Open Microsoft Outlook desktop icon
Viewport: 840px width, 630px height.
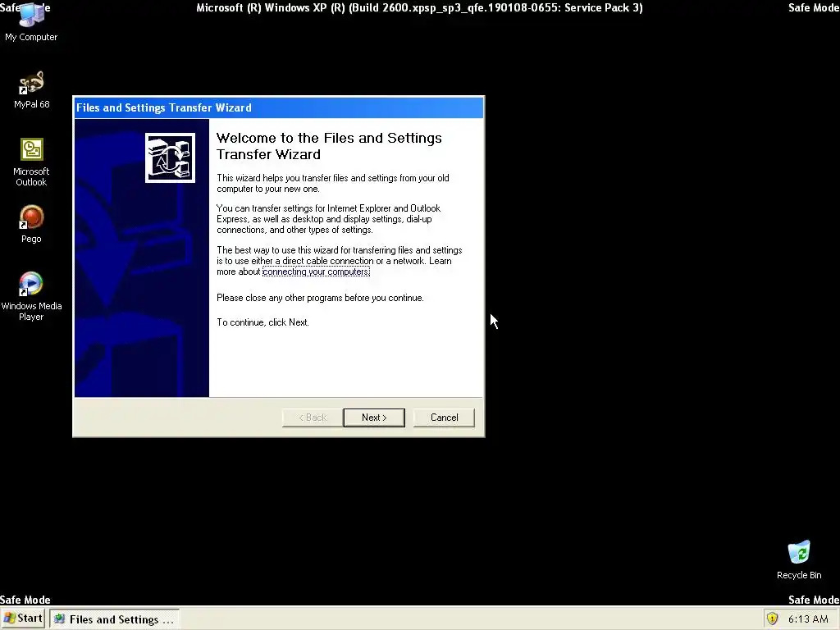tap(31, 162)
